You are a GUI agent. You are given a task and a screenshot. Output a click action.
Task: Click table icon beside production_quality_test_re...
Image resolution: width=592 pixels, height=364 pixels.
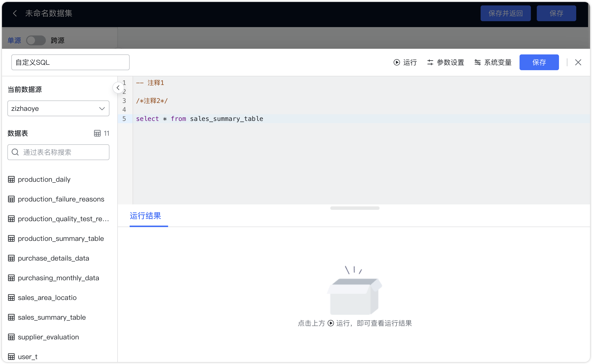(11, 219)
